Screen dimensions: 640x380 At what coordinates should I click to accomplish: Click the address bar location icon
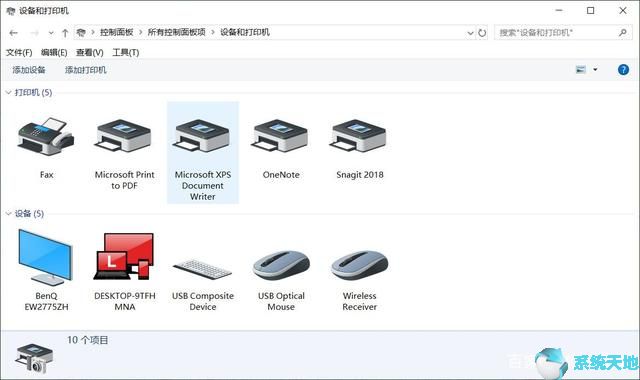coord(81,32)
